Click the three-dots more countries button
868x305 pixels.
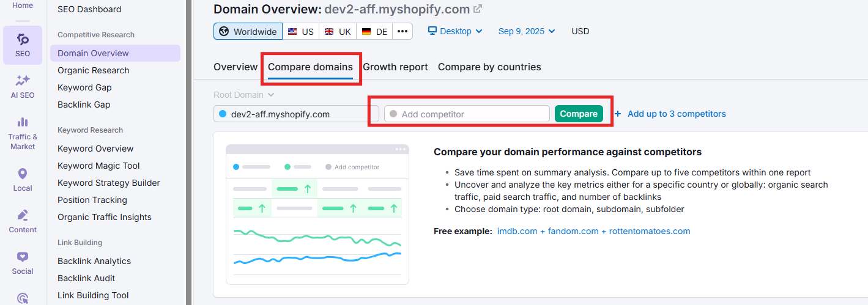pos(402,31)
